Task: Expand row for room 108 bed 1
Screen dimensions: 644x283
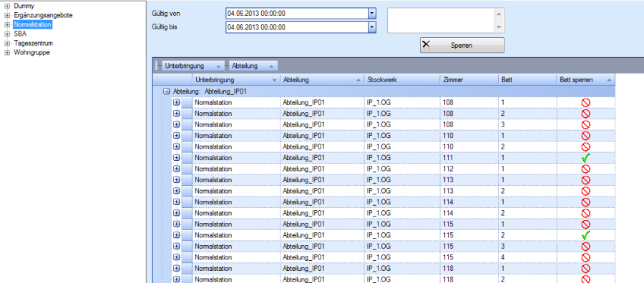Action: point(177,102)
